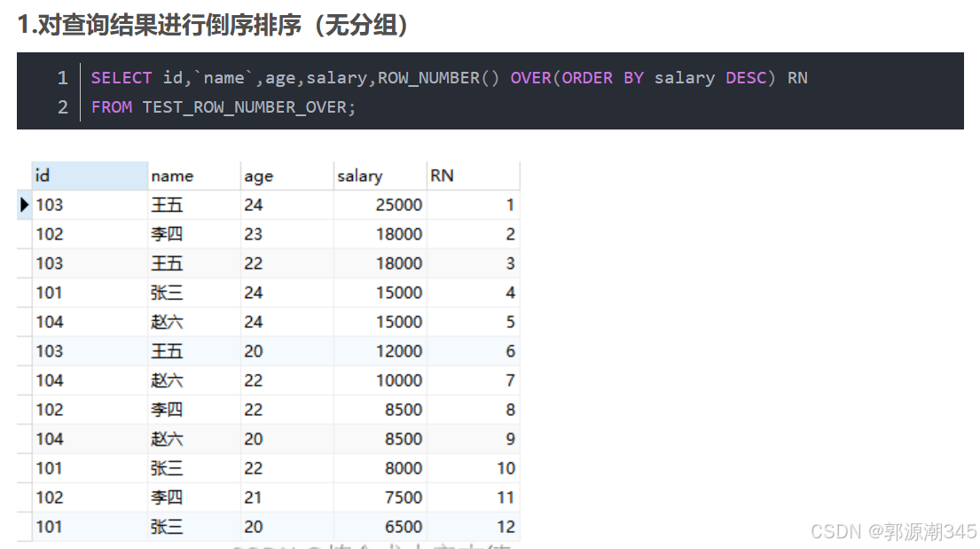The width and height of the screenshot is (980, 549).
Task: Click the FROM keyword in code
Action: (111, 107)
